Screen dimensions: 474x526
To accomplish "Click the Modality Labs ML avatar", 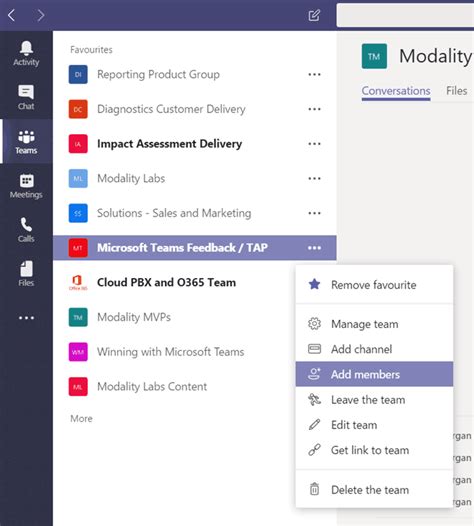I will pos(78,178).
